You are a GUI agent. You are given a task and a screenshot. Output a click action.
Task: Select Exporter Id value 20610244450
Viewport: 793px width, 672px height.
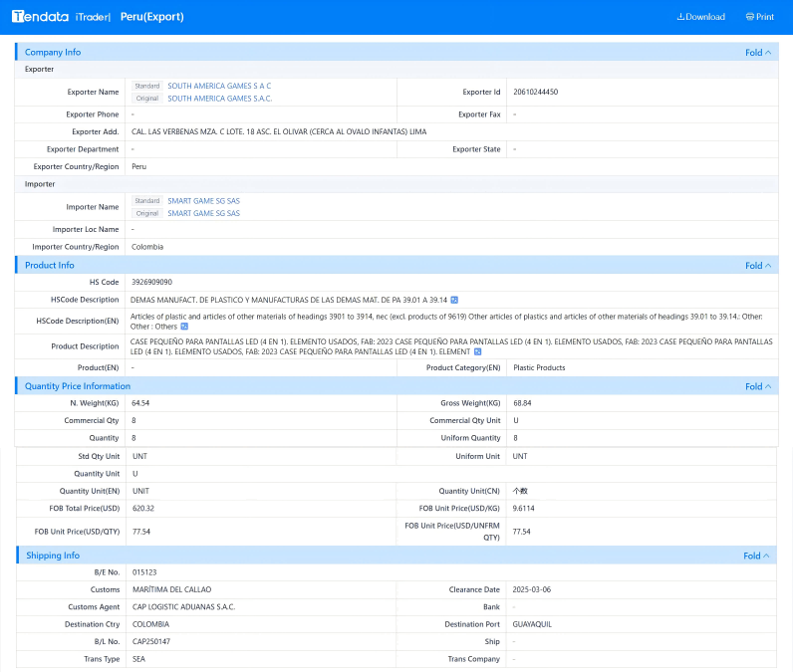tap(536, 92)
